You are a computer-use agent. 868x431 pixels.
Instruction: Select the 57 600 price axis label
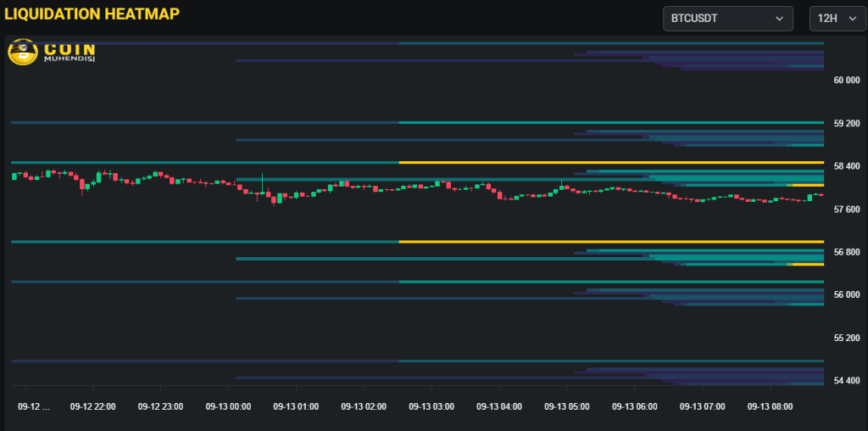847,210
